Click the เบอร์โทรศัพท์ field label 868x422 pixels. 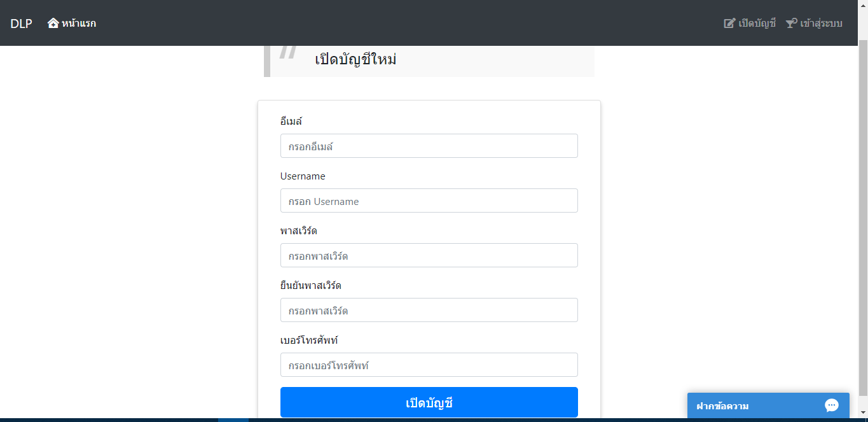tap(309, 340)
